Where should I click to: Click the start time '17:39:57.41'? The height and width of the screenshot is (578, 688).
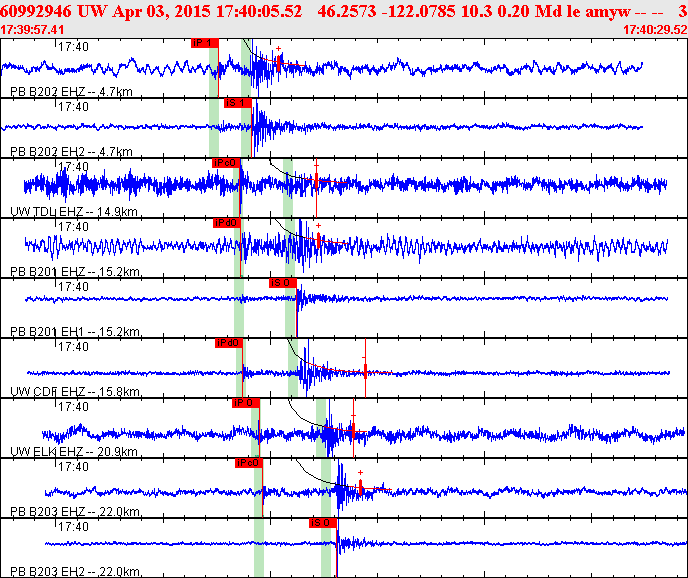point(32,30)
